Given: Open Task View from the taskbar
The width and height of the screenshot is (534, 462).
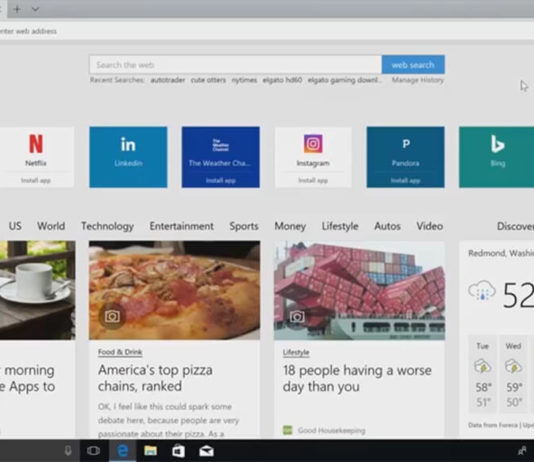Looking at the screenshot, I should (93, 451).
